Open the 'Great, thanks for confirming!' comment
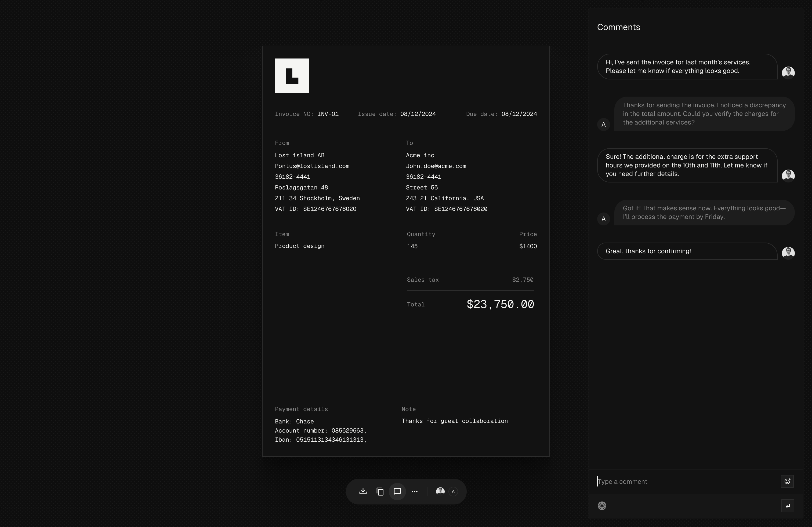 pos(648,251)
